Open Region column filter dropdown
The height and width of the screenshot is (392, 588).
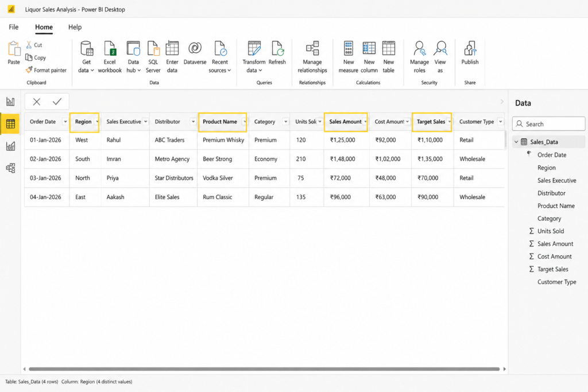(97, 122)
